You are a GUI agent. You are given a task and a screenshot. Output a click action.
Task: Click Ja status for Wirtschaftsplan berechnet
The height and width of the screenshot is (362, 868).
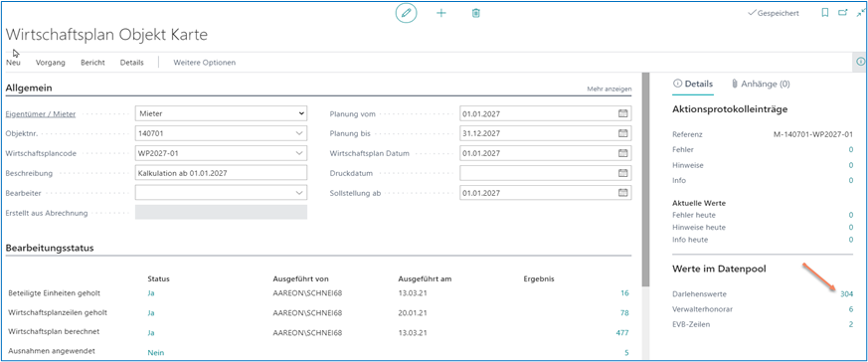click(x=151, y=333)
